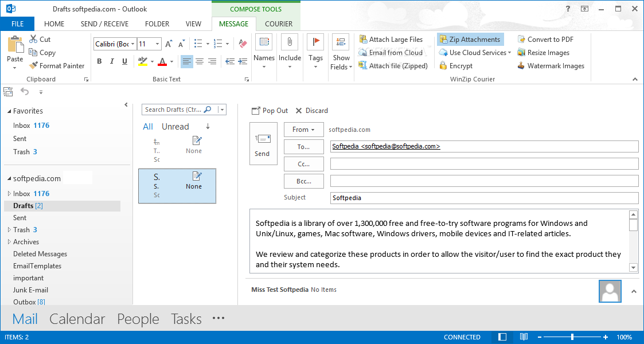The height and width of the screenshot is (344, 644).
Task: Open the From account dropdown
Action: pyautogui.click(x=303, y=130)
